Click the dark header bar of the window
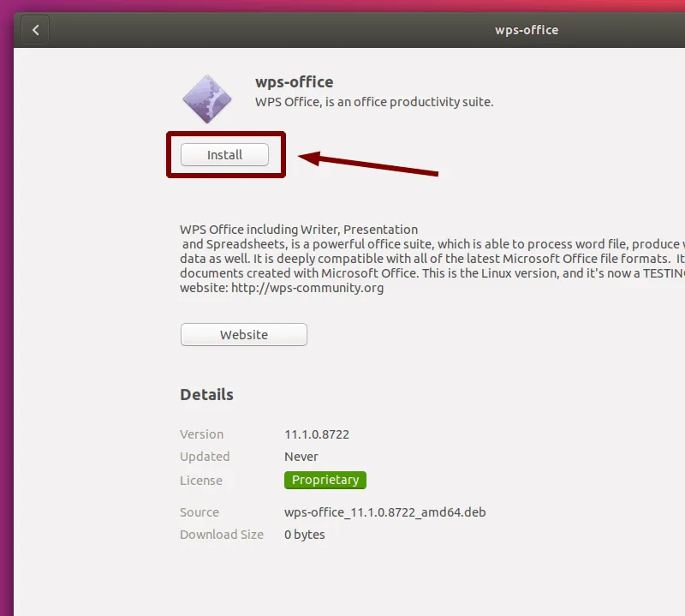 coord(342,29)
